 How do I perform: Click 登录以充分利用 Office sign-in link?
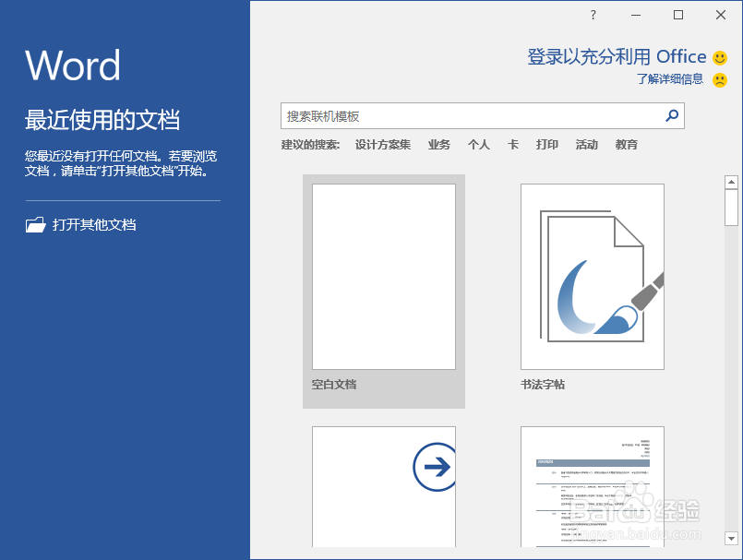click(617, 57)
